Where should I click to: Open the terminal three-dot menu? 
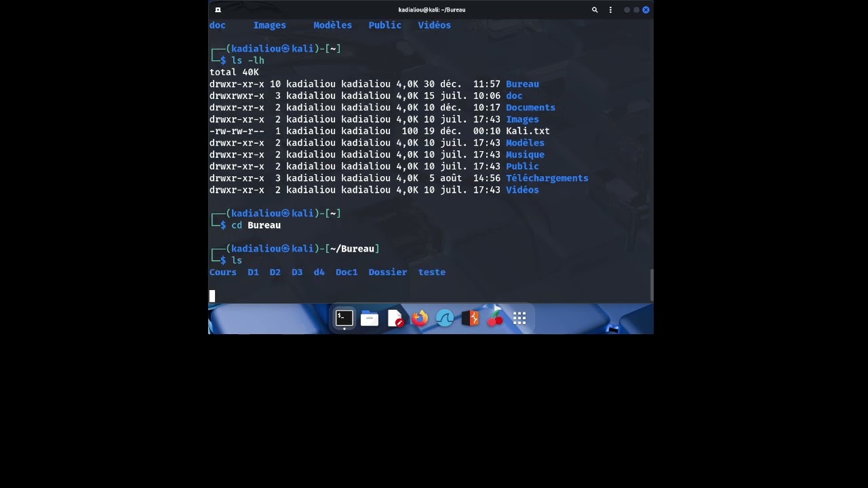(x=610, y=9)
